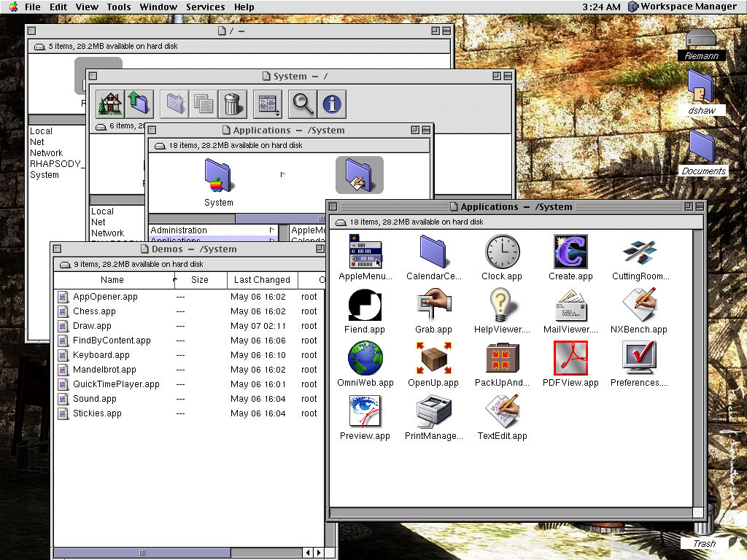Open the view options toolbar dropdown
The width and height of the screenshot is (747, 560).
[x=267, y=104]
